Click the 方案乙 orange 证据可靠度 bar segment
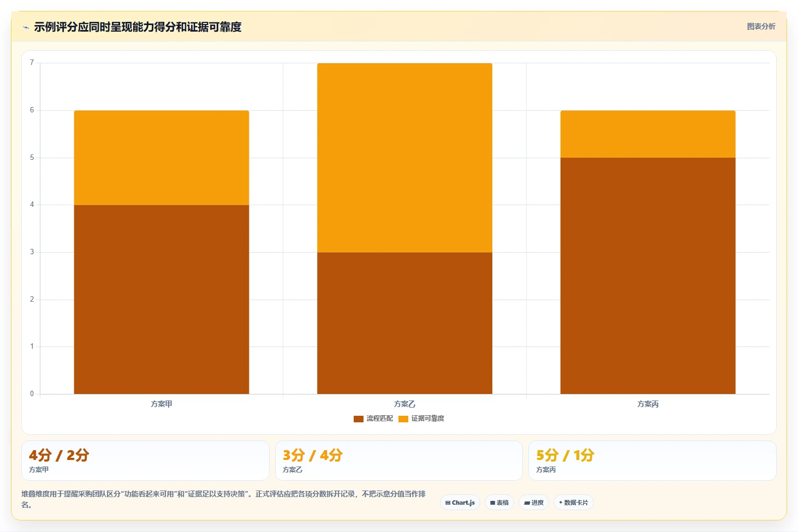The height and width of the screenshot is (532, 798). [x=404, y=158]
